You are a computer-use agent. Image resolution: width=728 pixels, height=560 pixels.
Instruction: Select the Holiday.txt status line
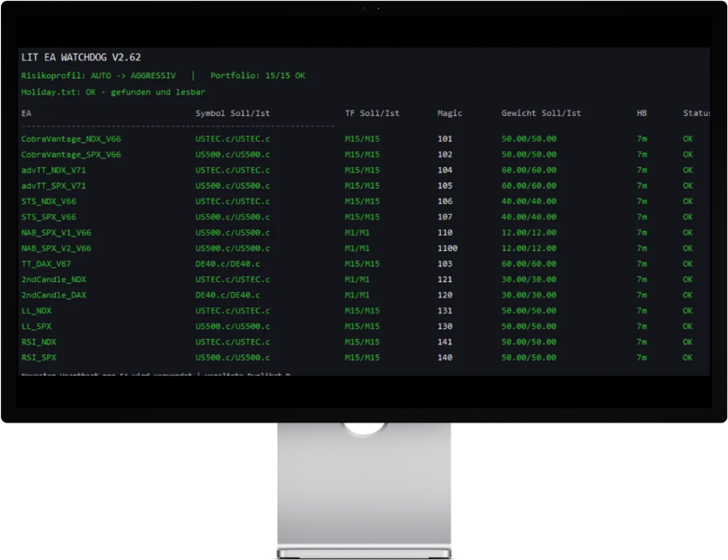113,92
